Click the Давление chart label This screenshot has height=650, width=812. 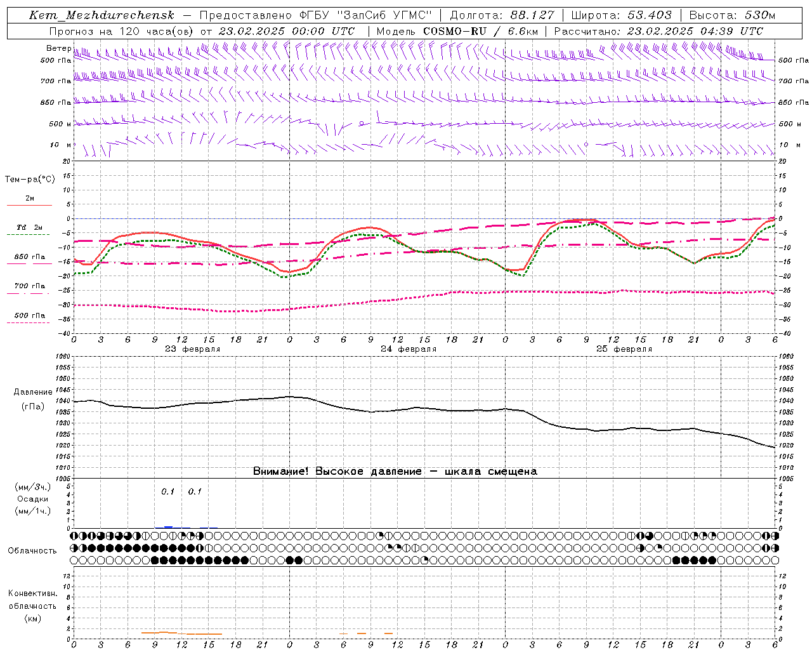(x=33, y=392)
